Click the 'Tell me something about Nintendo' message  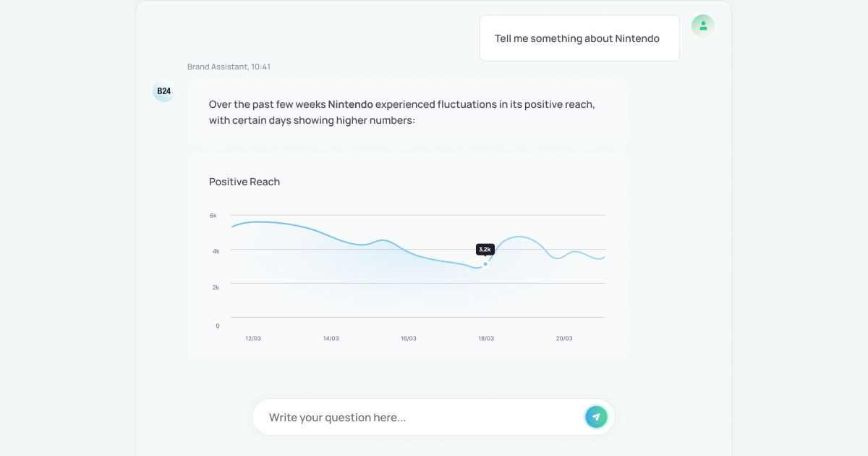[579, 38]
